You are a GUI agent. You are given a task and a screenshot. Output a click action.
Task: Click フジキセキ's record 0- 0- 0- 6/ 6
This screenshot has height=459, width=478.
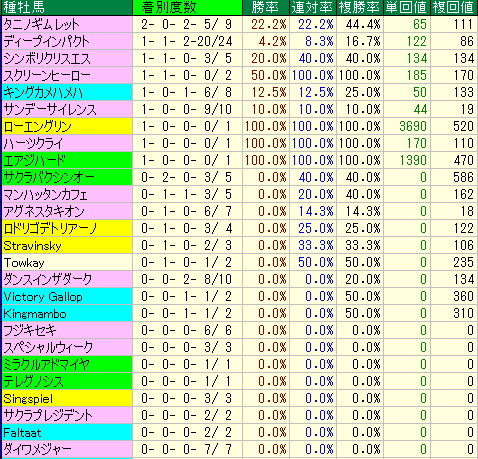click(187, 330)
